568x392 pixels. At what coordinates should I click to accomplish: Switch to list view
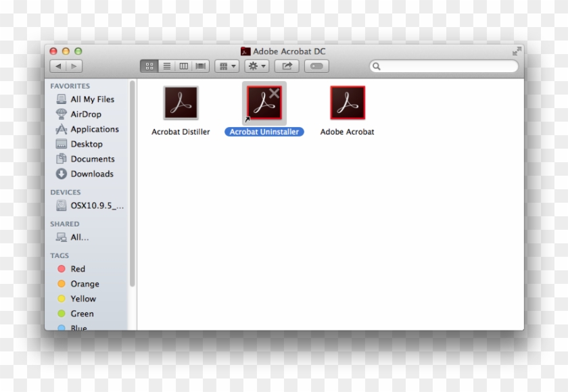tap(166, 66)
